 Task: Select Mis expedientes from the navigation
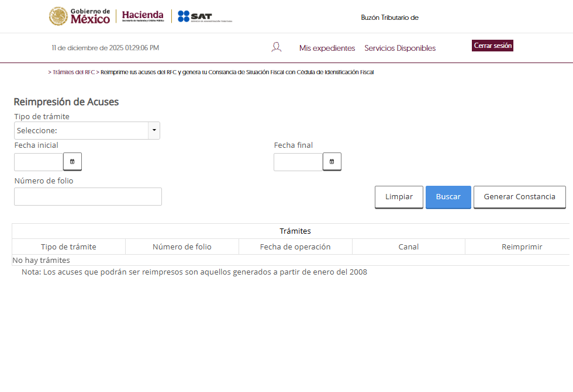pyautogui.click(x=327, y=48)
